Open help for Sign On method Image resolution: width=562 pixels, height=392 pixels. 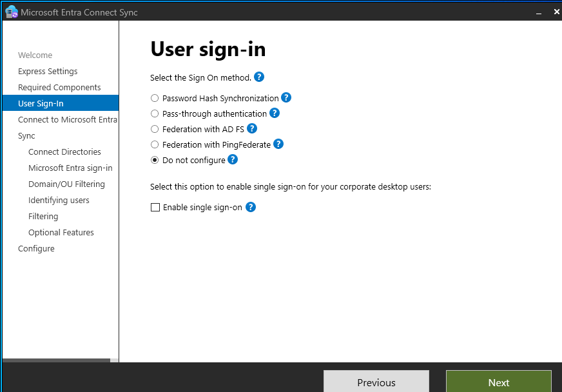(259, 77)
